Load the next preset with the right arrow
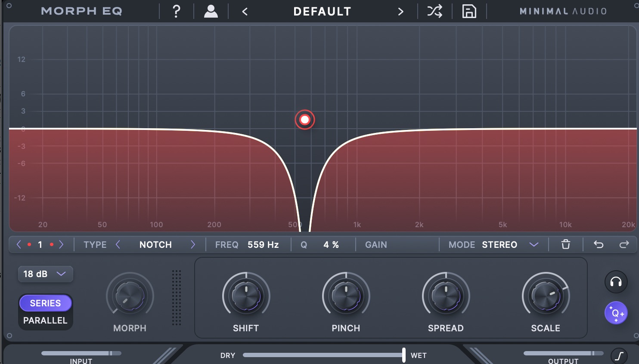The height and width of the screenshot is (364, 639). point(400,11)
